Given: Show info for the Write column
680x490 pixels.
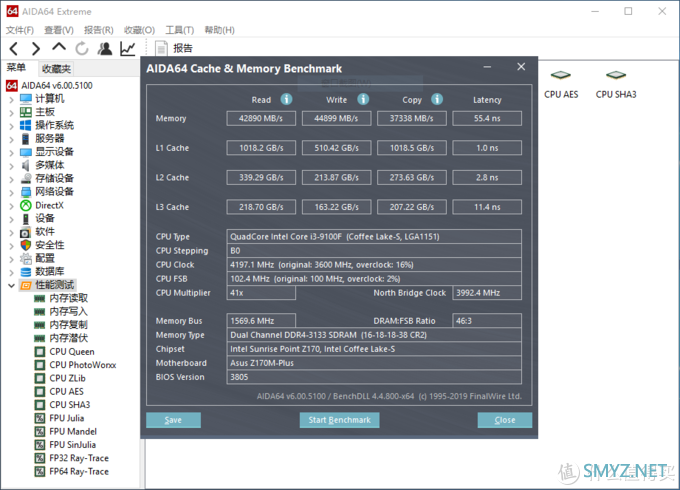Looking at the screenshot, I should 363,99.
